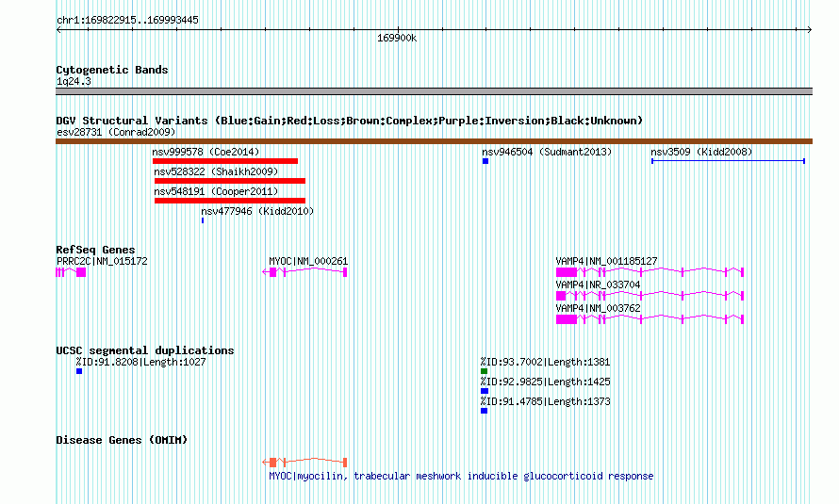Screen dimensions: 839x504
Task: Click the red nsv999578 loss bar
Action: tap(225, 161)
